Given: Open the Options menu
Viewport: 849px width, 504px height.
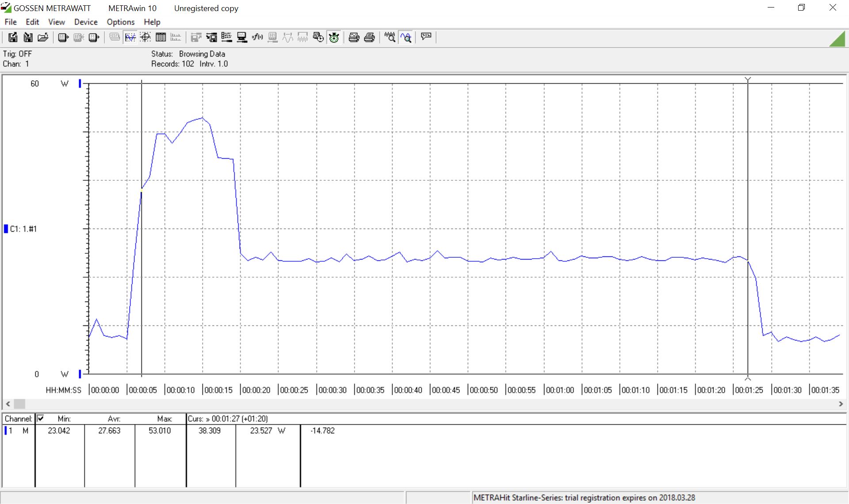Looking at the screenshot, I should pos(120,22).
